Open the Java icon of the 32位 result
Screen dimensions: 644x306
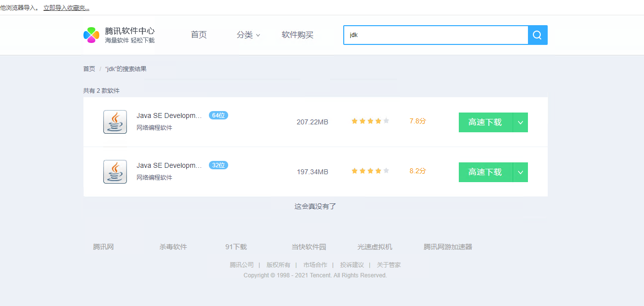point(115,172)
